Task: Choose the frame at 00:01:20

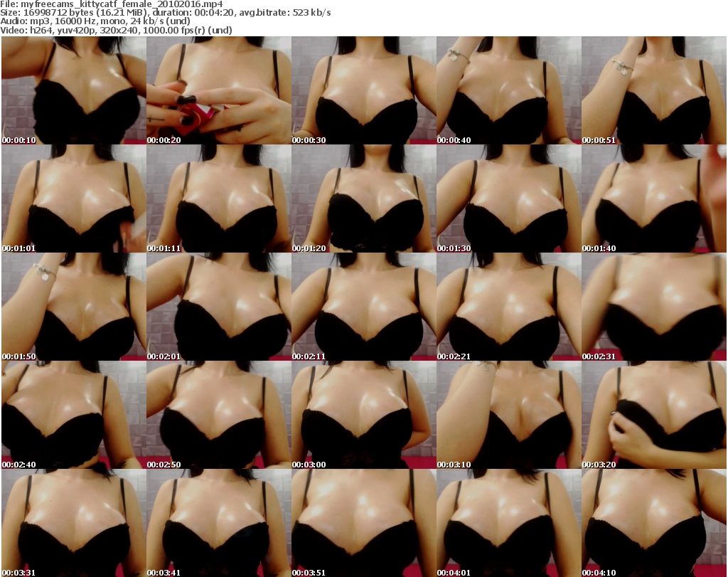Action: pos(364,198)
